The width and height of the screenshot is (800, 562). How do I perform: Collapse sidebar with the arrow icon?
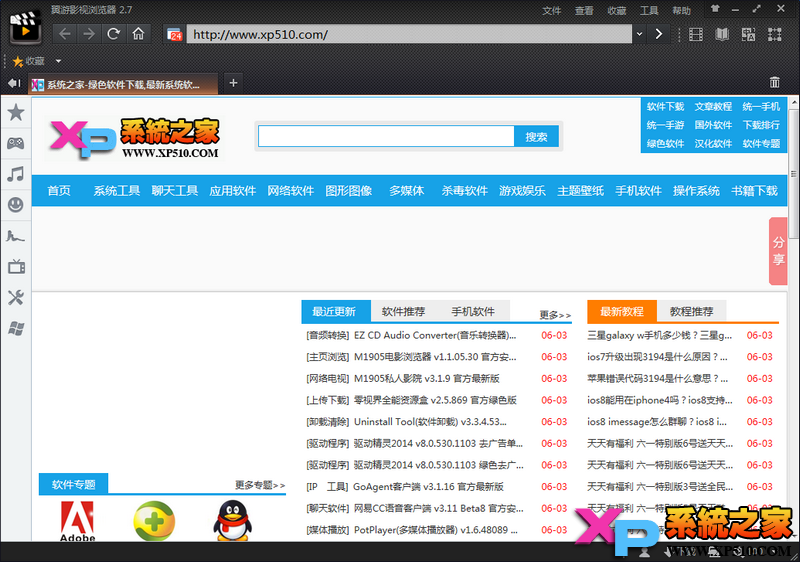(14, 83)
